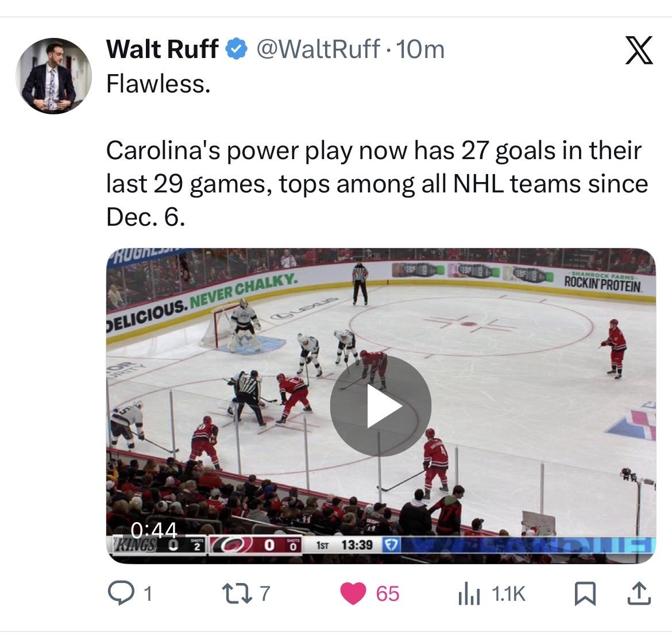Unlike the tweet by clicking the pink heart
672x637 pixels.
tap(353, 593)
